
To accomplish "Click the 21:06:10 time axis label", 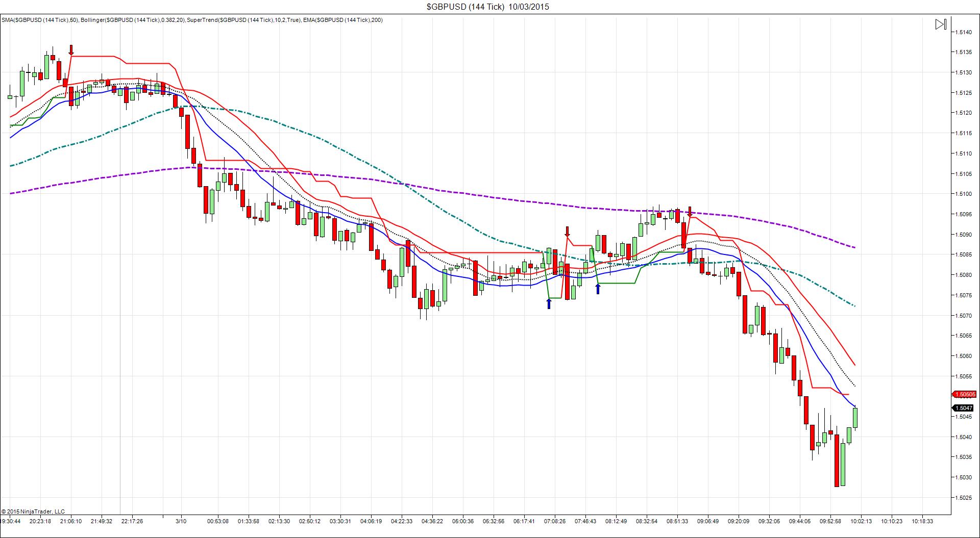I will pyautogui.click(x=71, y=521).
